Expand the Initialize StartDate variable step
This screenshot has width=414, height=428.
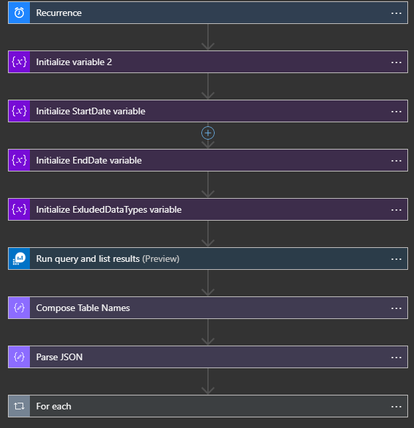208,111
